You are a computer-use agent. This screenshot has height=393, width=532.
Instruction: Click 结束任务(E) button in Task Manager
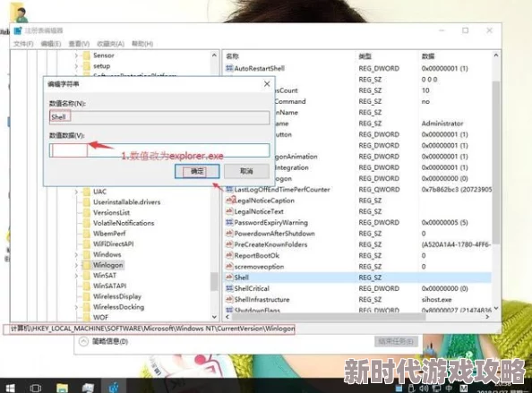point(396,341)
